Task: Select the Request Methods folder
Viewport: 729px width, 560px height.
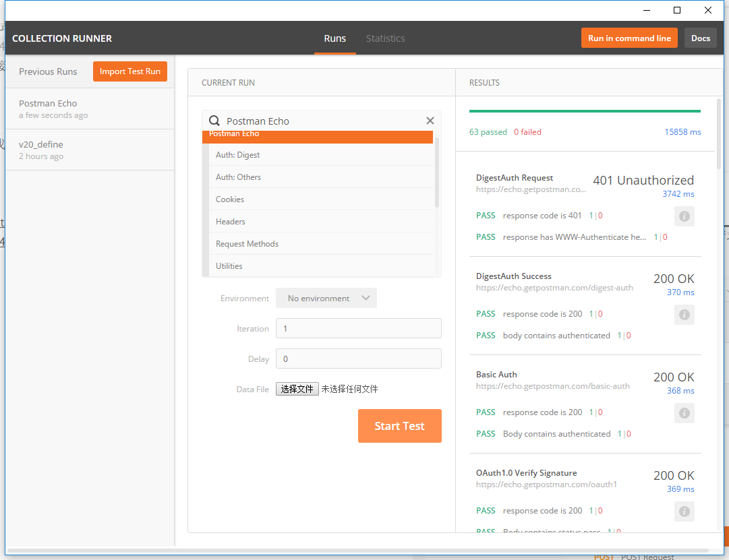Action: tap(247, 244)
